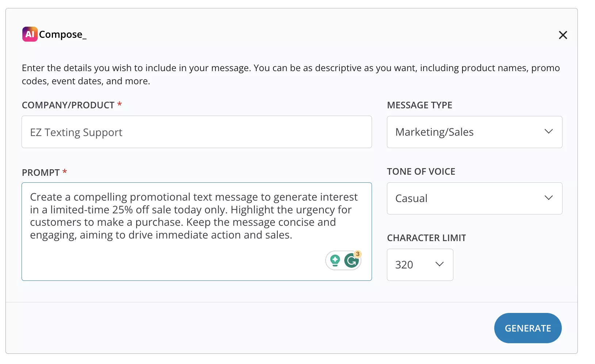Click the Company/Product input field

tap(197, 132)
